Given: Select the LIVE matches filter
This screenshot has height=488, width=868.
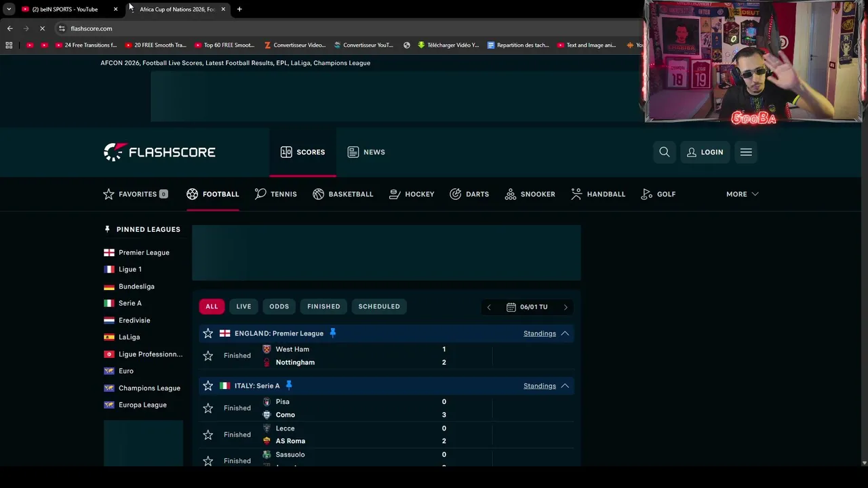Looking at the screenshot, I should coord(243,306).
